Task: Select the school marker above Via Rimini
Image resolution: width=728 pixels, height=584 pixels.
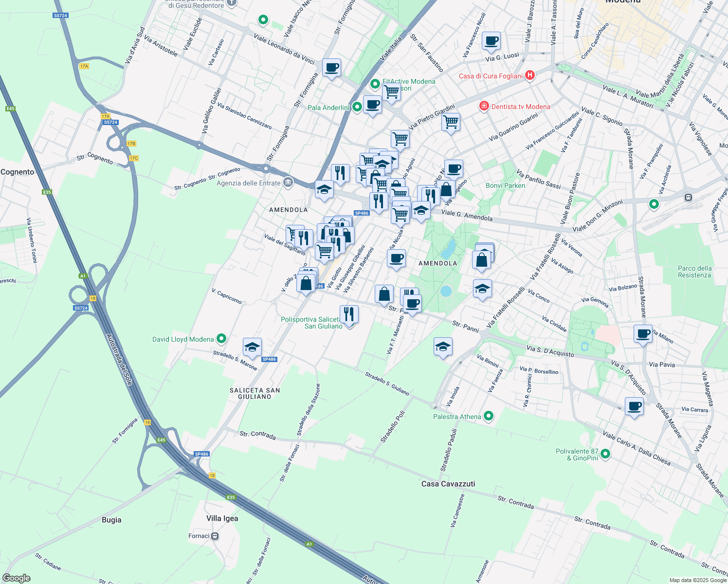Action: point(443,347)
